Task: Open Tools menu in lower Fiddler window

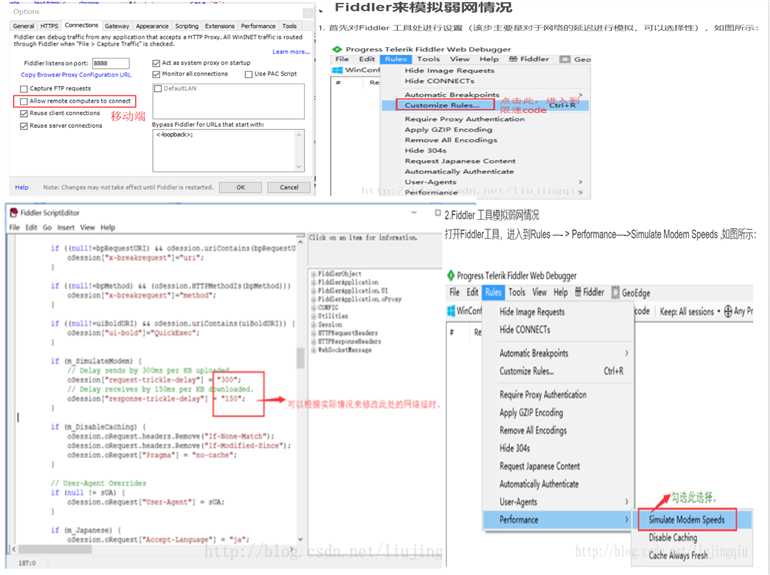Action: pos(517,292)
